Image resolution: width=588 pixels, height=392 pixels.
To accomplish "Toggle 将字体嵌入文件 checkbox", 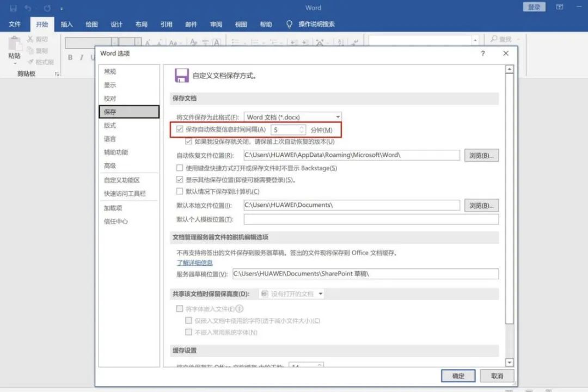I will 180,309.
